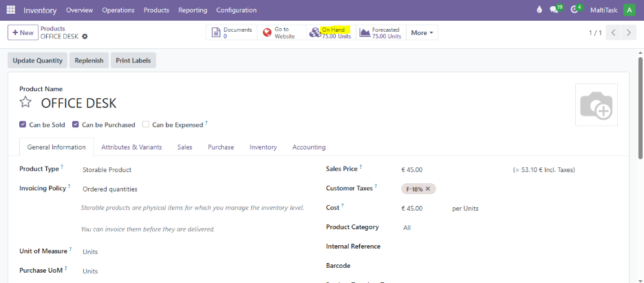
Task: Click the water drop debug icon
Action: coord(539,10)
